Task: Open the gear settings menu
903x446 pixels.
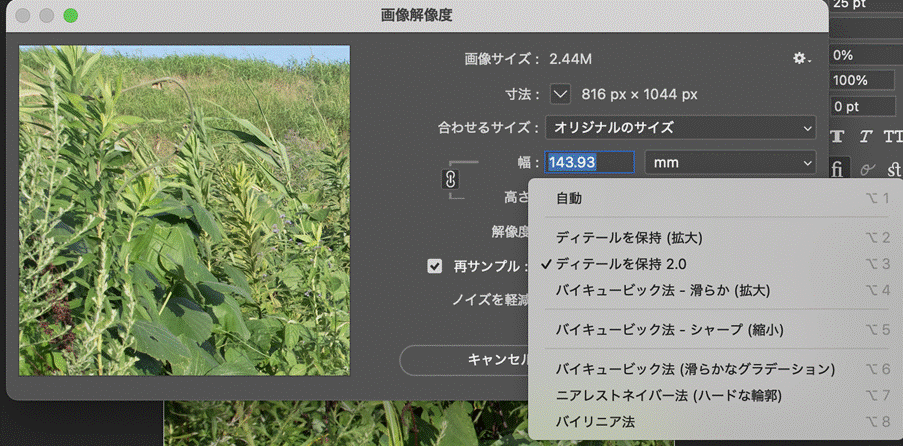Action: point(802,58)
